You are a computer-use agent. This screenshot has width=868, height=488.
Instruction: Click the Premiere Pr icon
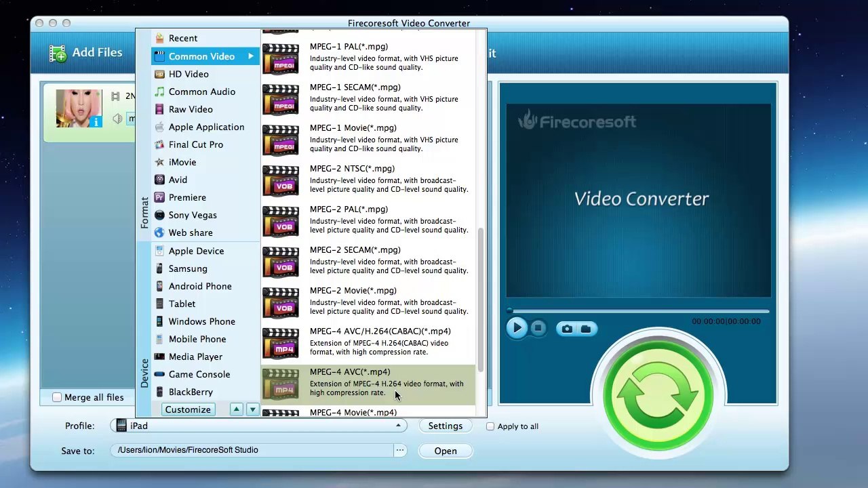(x=159, y=197)
